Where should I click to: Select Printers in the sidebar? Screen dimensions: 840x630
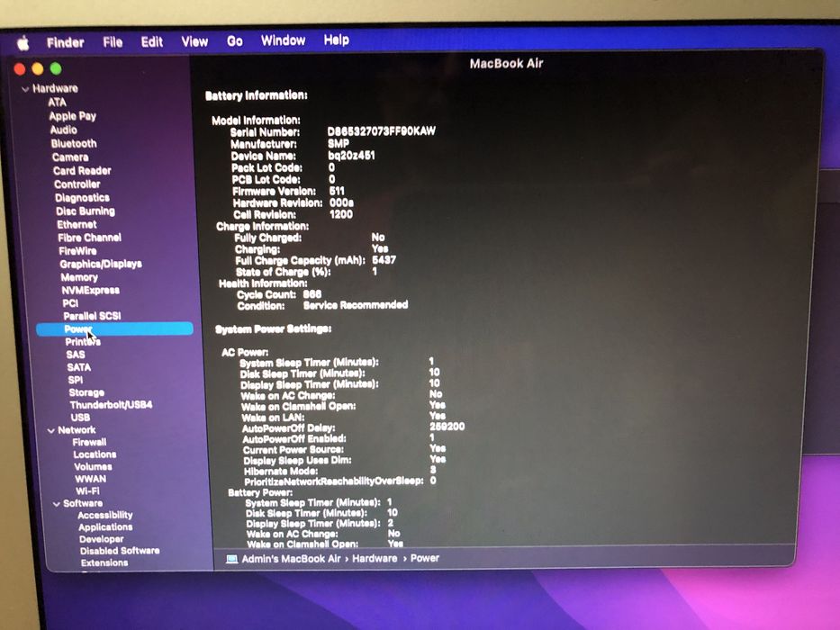pyautogui.click(x=83, y=342)
